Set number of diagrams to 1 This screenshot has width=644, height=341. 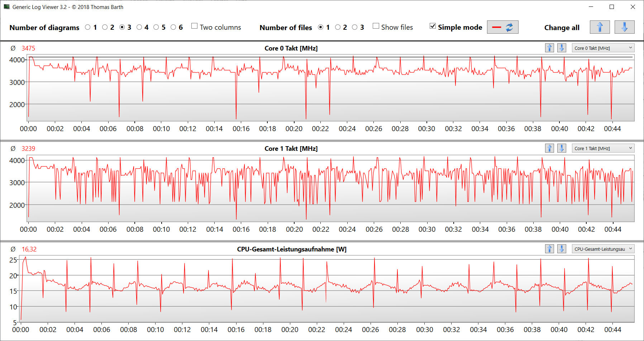[x=88, y=27]
